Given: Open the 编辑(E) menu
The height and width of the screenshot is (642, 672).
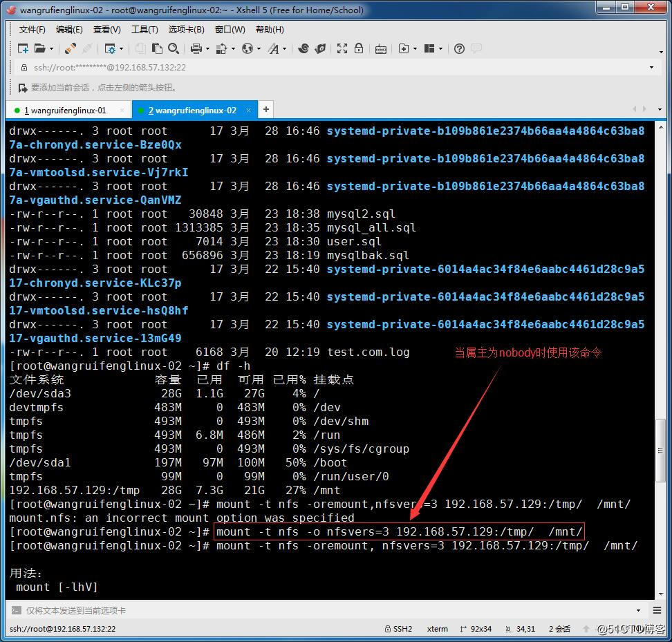Looking at the screenshot, I should tap(69, 30).
